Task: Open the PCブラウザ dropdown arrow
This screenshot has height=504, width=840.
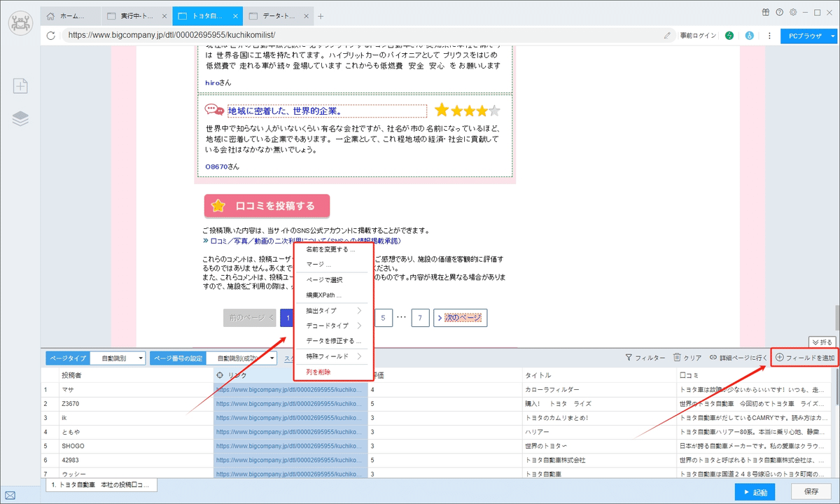Action: [x=833, y=35]
